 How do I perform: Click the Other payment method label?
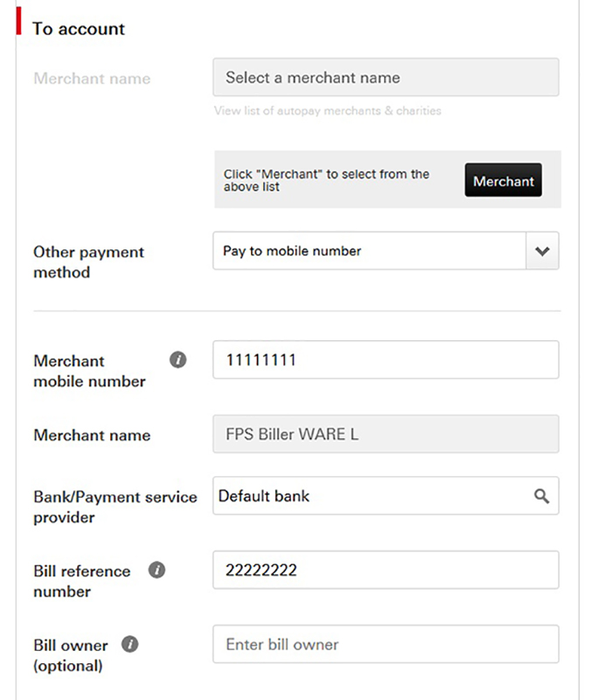pyautogui.click(x=87, y=262)
